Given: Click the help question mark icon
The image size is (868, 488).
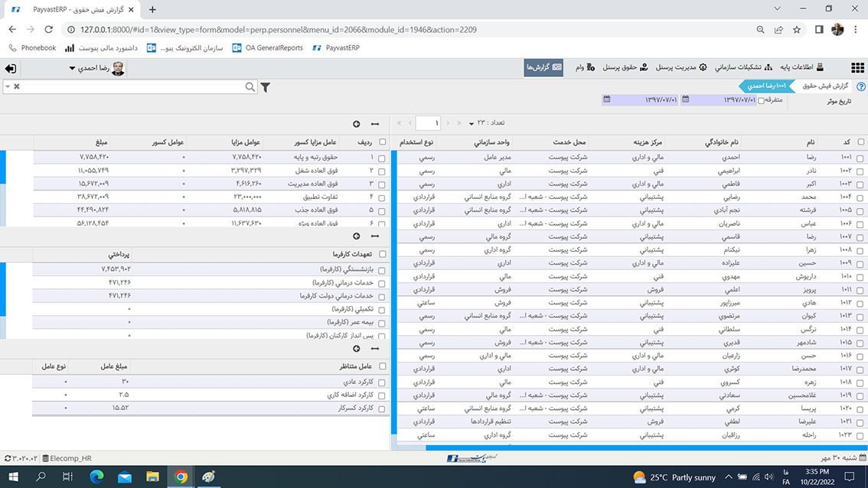Looking at the screenshot, I should coord(861,87).
